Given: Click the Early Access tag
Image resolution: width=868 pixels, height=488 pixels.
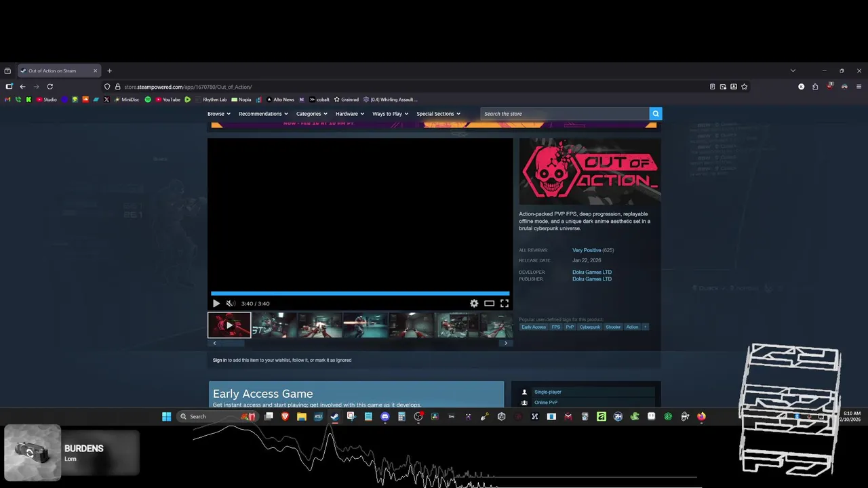Looking at the screenshot, I should pos(534,327).
